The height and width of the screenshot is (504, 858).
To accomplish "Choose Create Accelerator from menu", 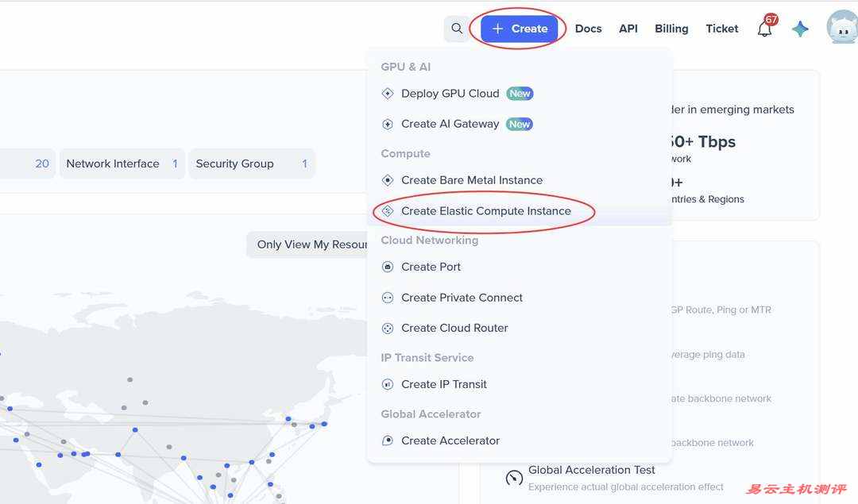I will pos(450,441).
